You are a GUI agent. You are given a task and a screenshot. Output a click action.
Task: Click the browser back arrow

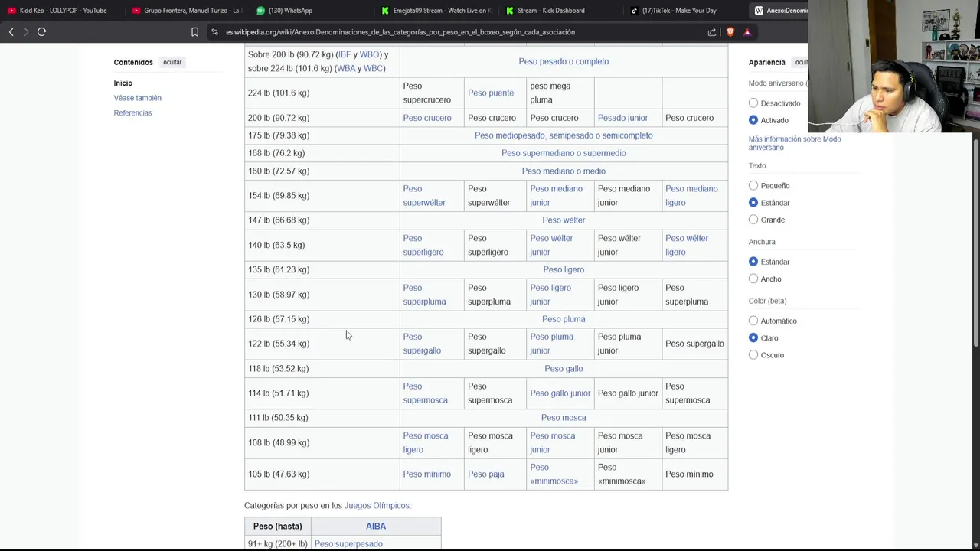(x=11, y=32)
